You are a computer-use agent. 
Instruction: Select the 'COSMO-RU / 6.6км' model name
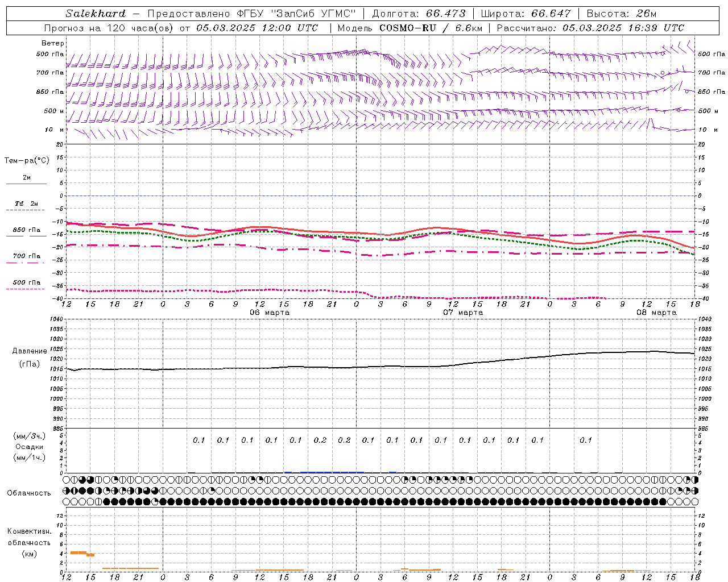431,28
